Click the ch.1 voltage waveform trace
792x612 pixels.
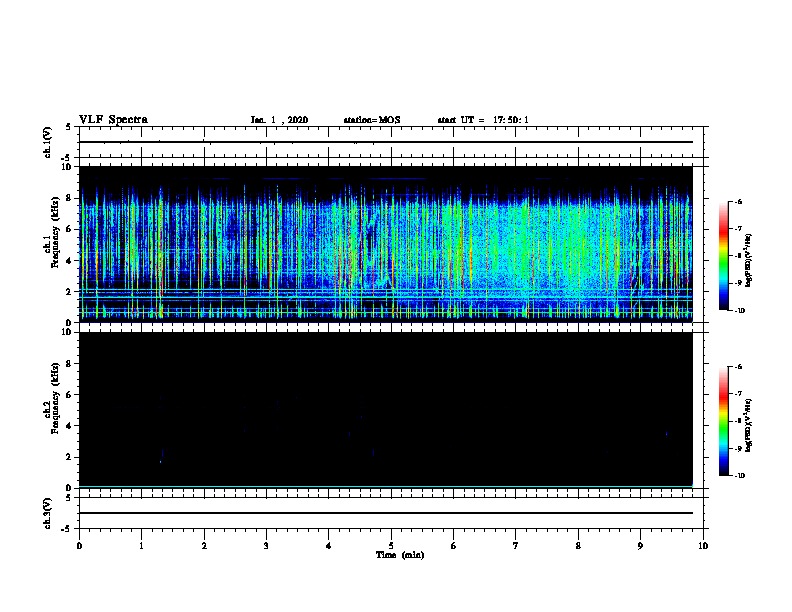tap(385, 142)
